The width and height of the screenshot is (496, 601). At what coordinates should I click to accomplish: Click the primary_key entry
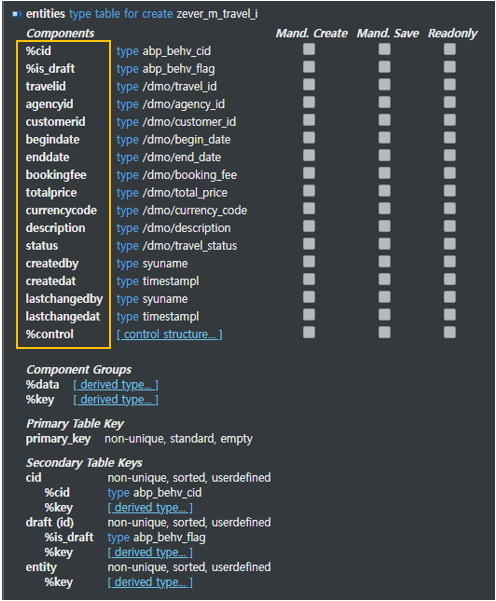58,439
